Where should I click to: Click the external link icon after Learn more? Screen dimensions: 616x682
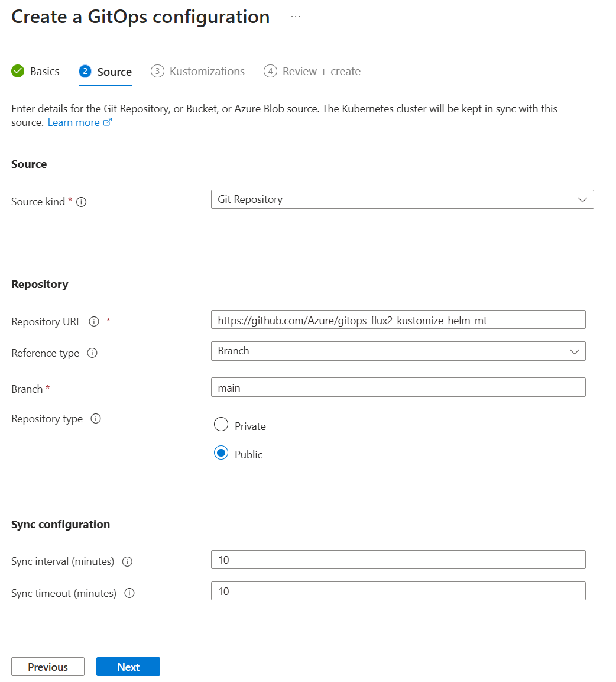[108, 122]
